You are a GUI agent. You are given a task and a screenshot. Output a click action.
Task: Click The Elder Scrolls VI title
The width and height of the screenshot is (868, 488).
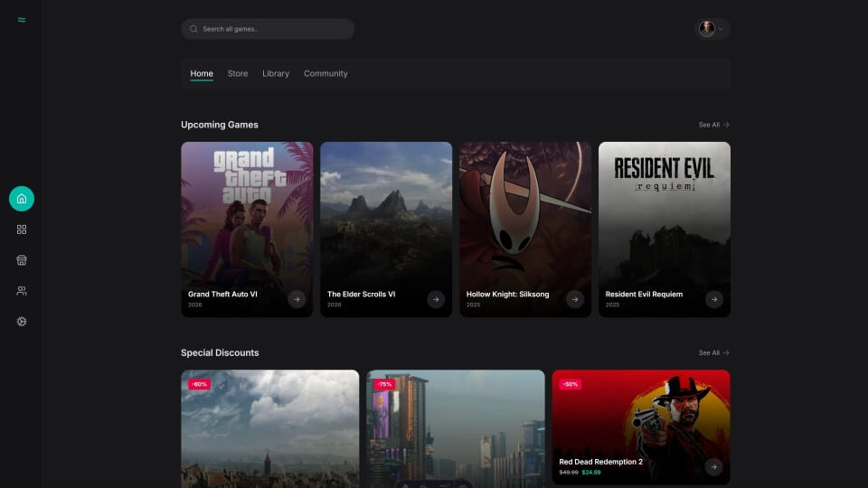(x=361, y=295)
